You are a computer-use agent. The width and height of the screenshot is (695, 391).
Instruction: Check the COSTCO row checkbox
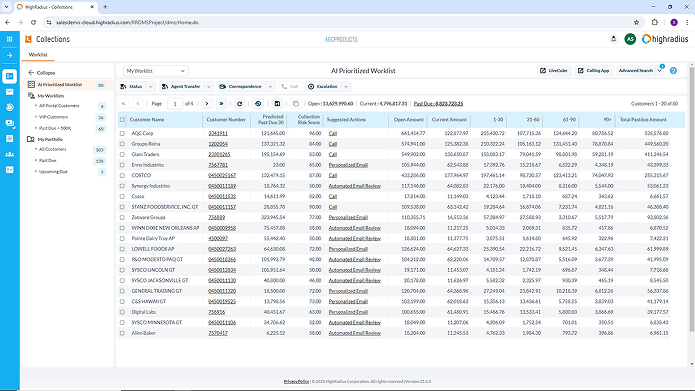point(122,176)
